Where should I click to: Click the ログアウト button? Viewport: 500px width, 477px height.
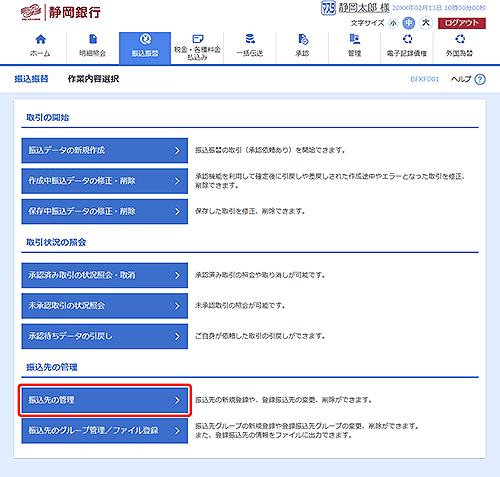pyautogui.click(x=462, y=23)
